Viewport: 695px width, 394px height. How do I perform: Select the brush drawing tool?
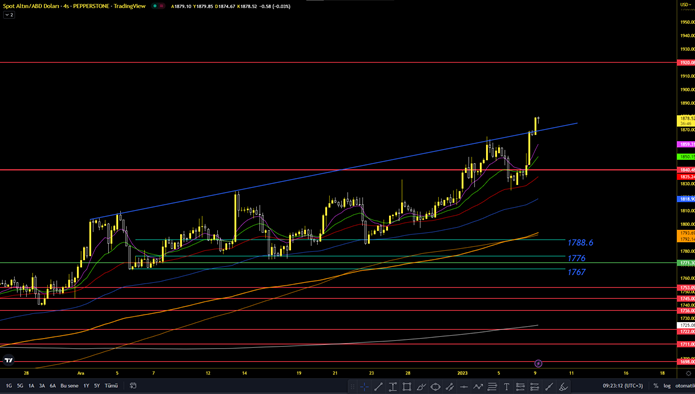tap(421, 387)
